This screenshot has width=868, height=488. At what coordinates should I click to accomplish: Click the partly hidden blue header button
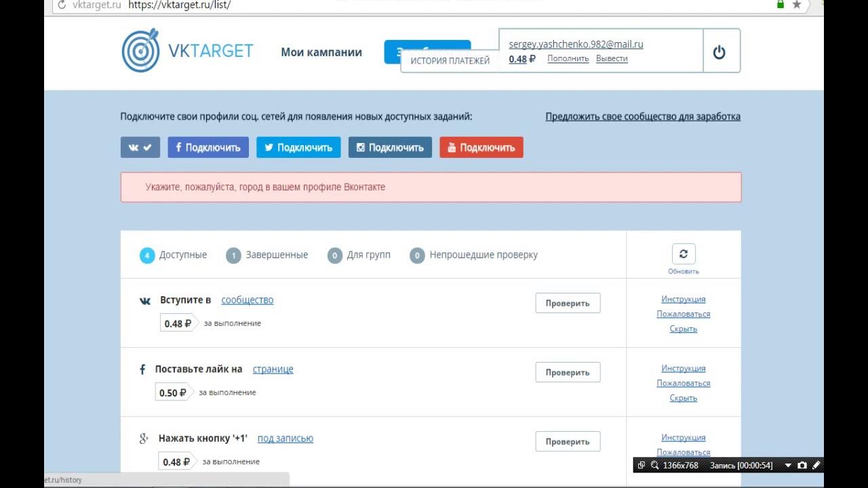427,52
